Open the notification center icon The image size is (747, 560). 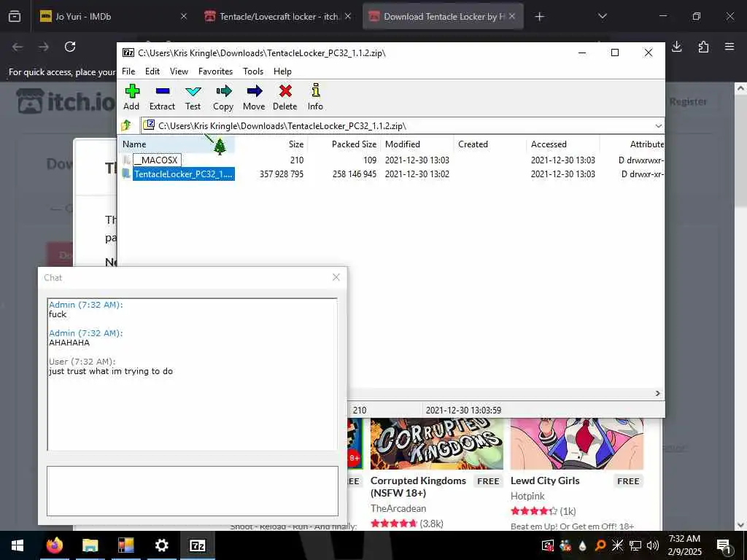tap(724, 545)
